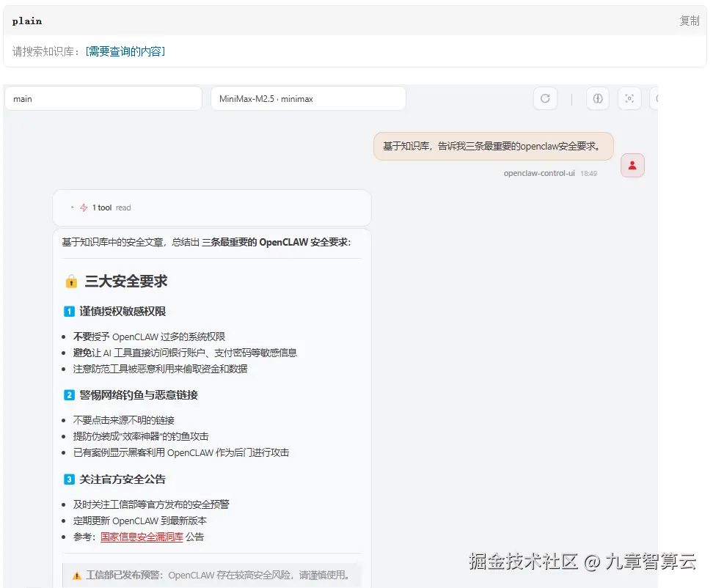The width and height of the screenshot is (713, 588).
Task: Toggle the brain thinking icon
Action: tap(598, 98)
